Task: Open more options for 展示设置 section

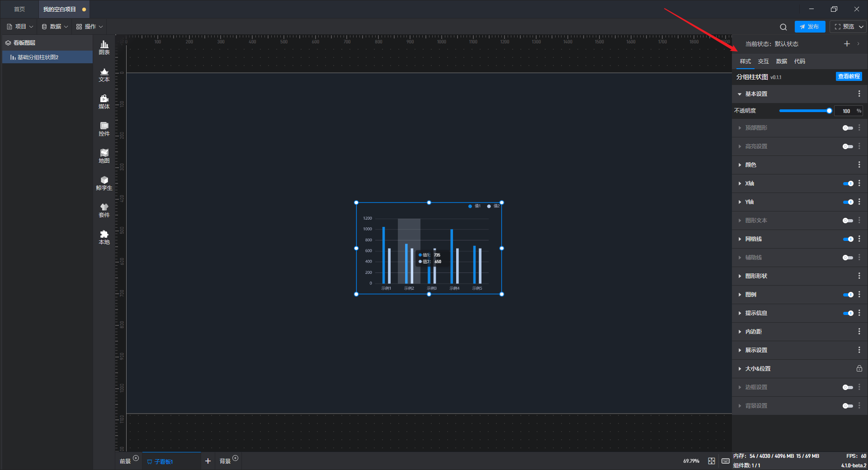Action: [859, 350]
